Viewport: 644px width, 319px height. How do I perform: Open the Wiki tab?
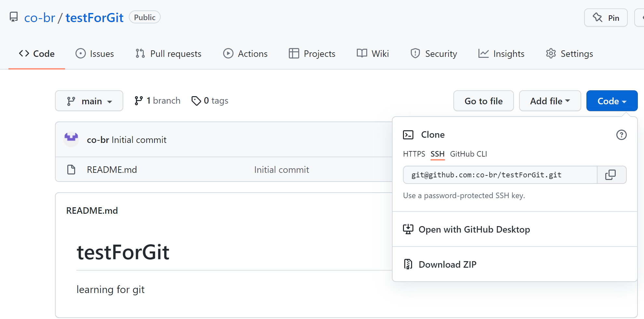point(373,54)
